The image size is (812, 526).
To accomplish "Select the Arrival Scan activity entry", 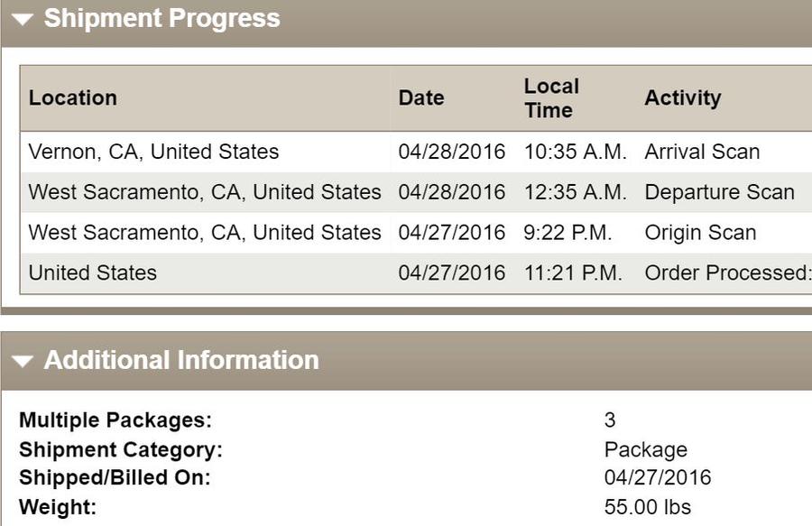I will (x=702, y=152).
